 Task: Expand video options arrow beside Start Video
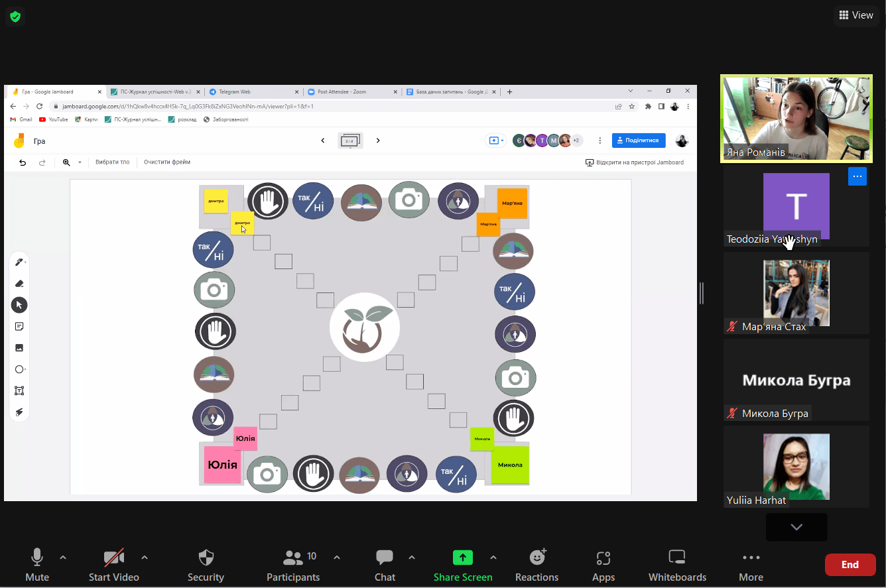(x=145, y=558)
